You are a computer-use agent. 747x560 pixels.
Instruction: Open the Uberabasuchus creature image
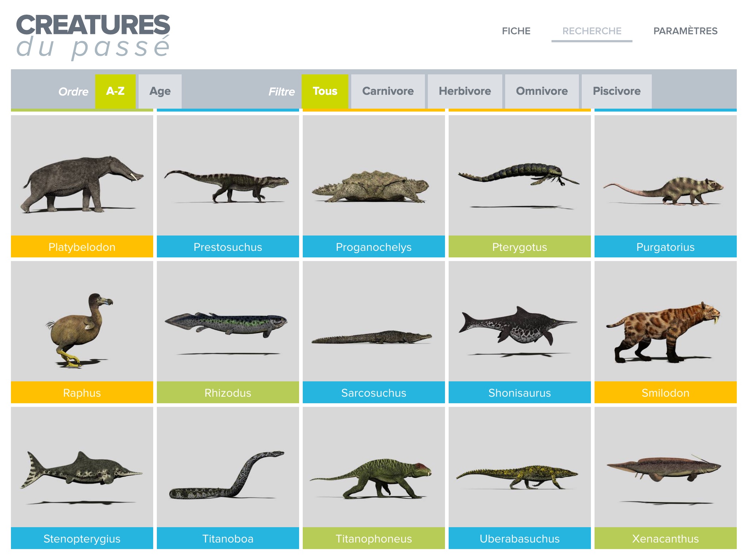pyautogui.click(x=520, y=467)
